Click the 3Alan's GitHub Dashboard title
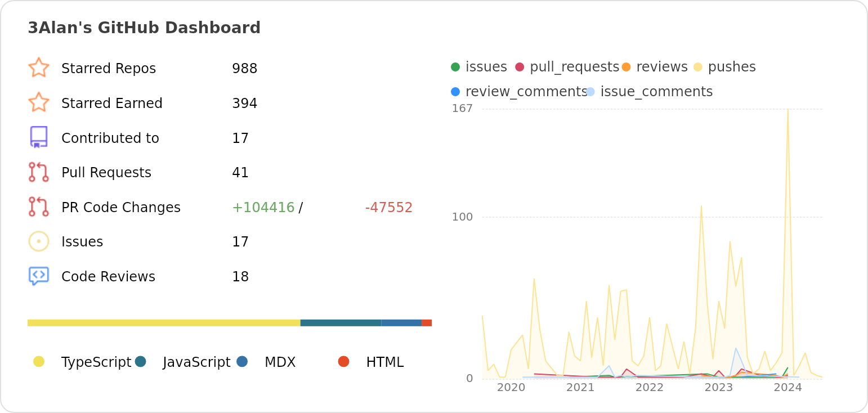868x413 pixels. click(x=144, y=28)
